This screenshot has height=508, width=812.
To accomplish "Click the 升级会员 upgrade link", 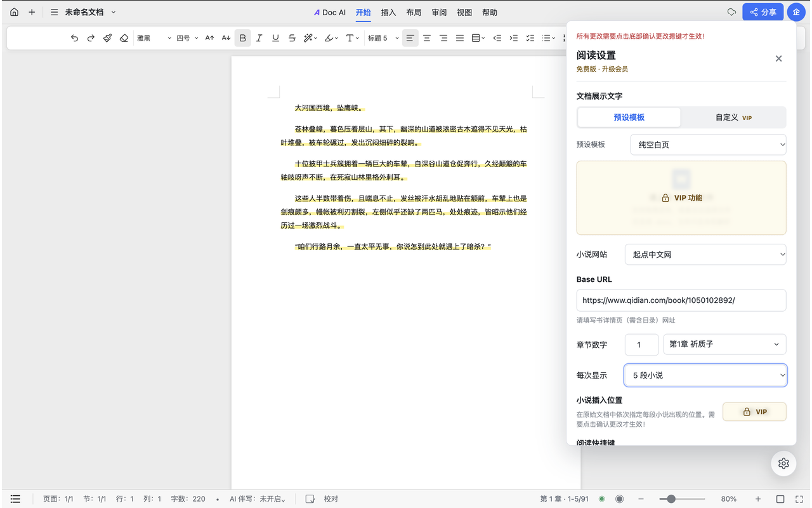I will tap(615, 69).
